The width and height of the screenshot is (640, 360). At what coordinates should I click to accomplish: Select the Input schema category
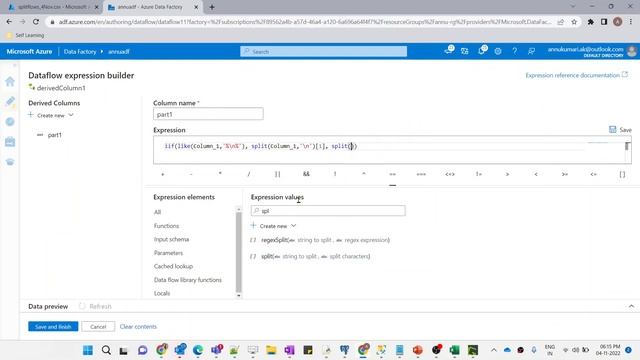click(x=171, y=239)
